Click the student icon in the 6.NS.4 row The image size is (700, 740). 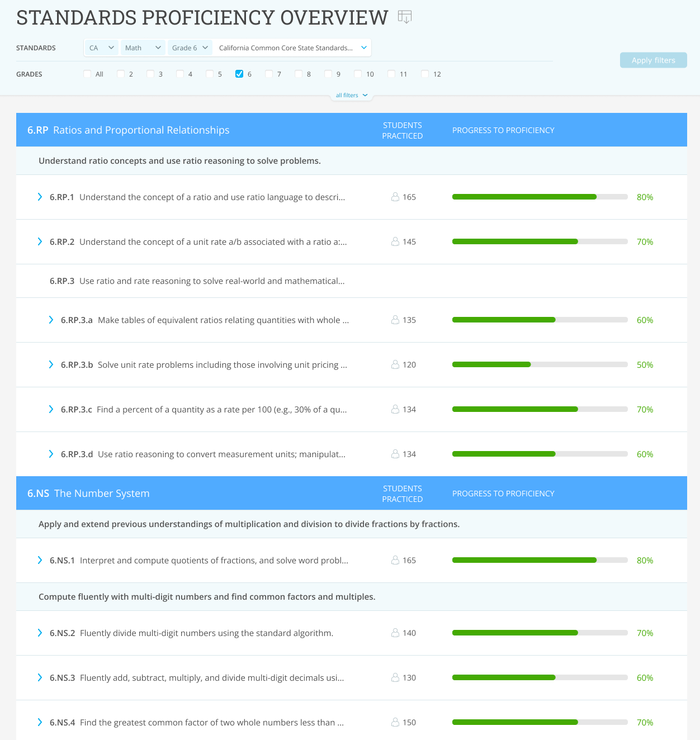(395, 722)
